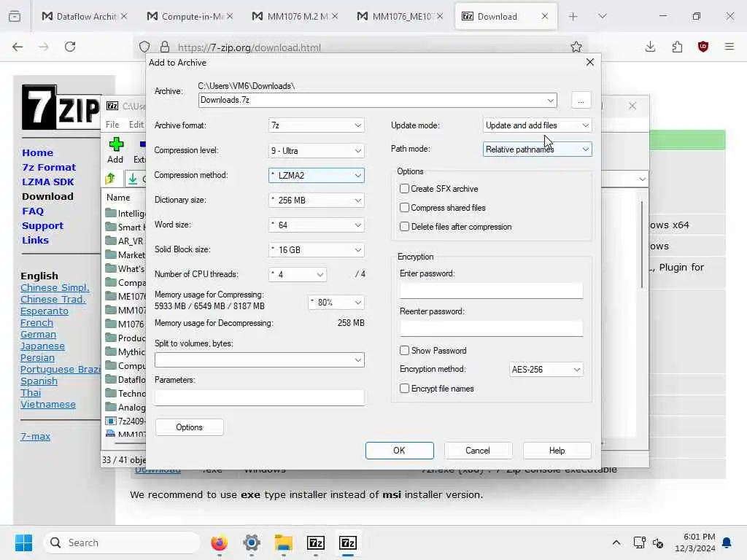Image resolution: width=747 pixels, height=560 pixels.
Task: Open the Firefox hamburger menu
Action: click(x=729, y=47)
